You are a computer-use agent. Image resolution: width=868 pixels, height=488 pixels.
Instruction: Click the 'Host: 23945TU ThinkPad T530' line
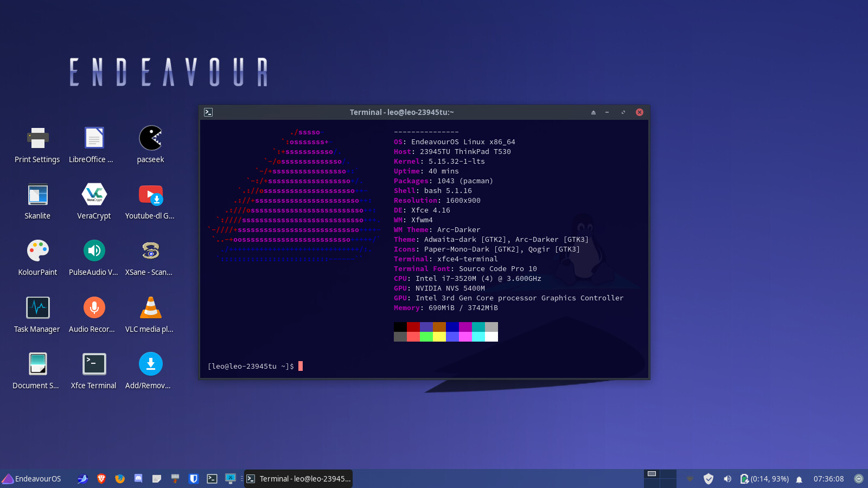coord(452,152)
